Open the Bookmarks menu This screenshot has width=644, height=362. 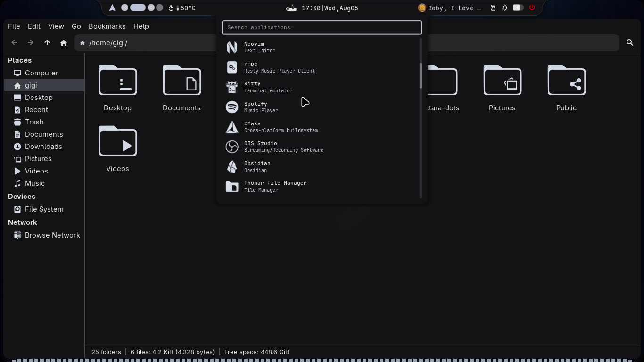[x=107, y=26]
